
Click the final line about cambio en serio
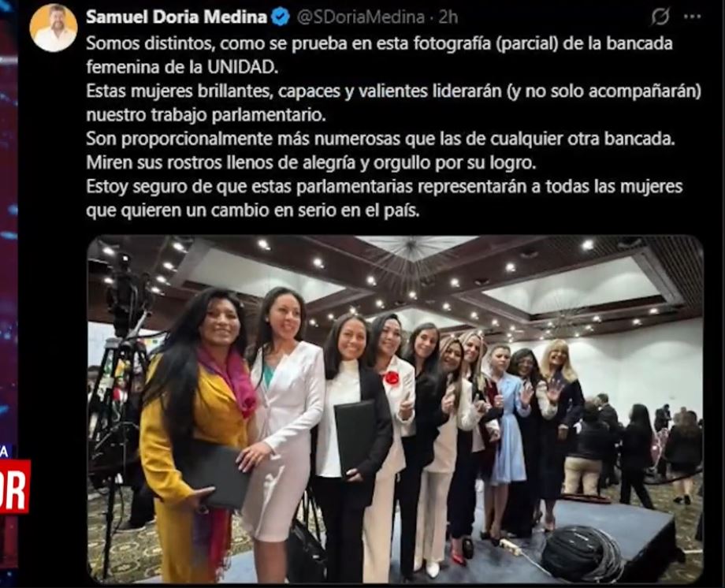click(252, 210)
